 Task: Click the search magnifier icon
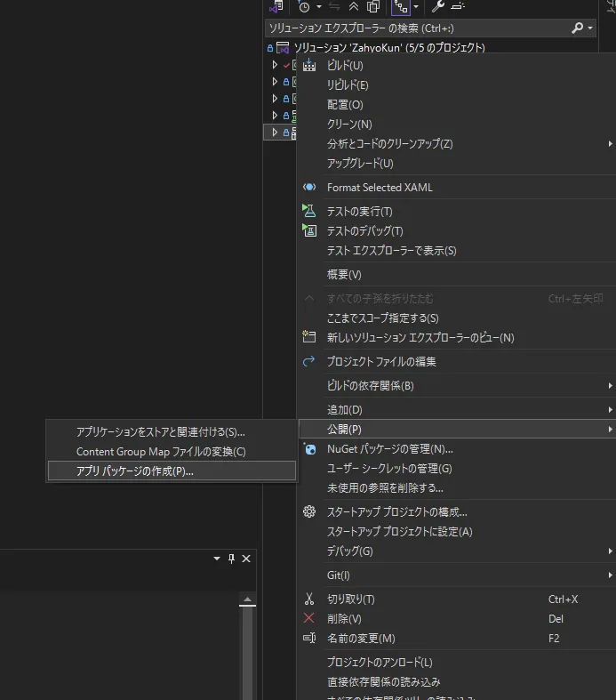[577, 28]
